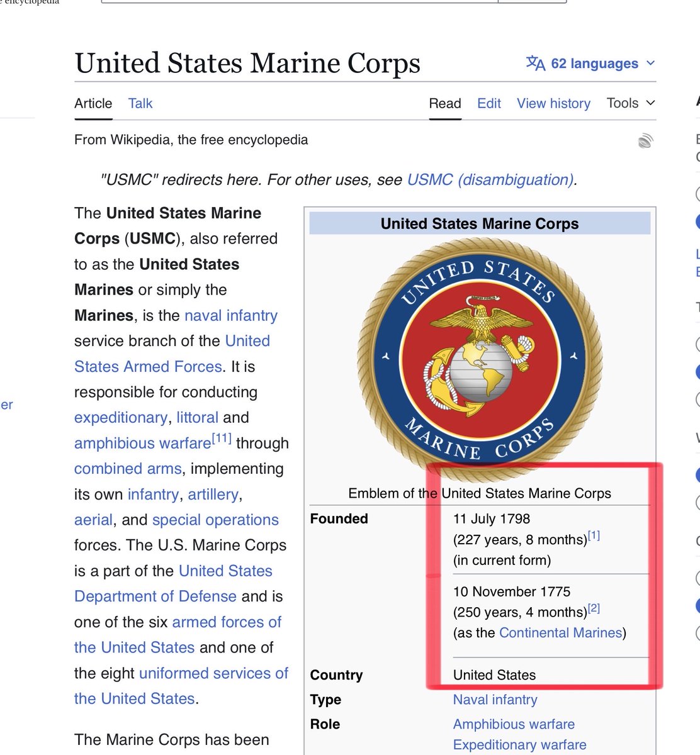Open the Naval infantry link in infobox

click(x=495, y=700)
